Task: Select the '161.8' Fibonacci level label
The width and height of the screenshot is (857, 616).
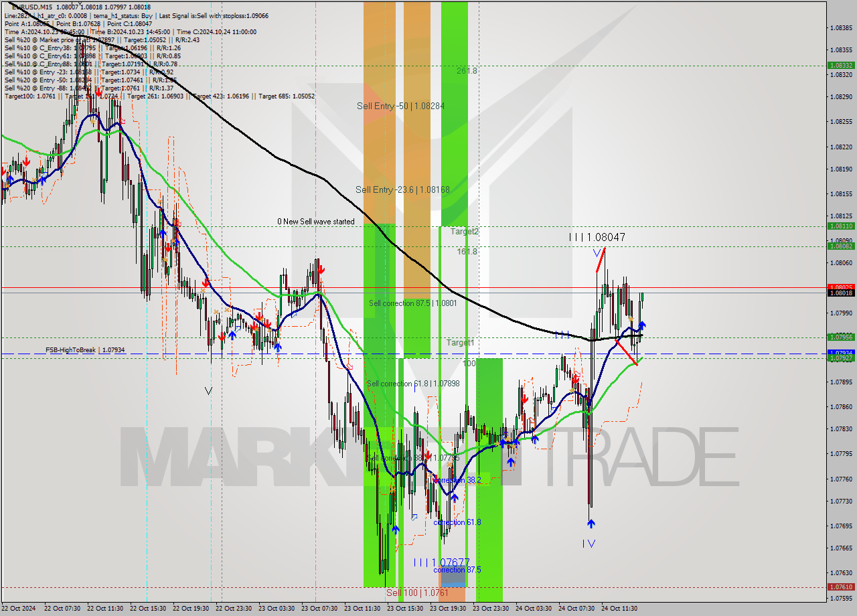Action: point(467,251)
